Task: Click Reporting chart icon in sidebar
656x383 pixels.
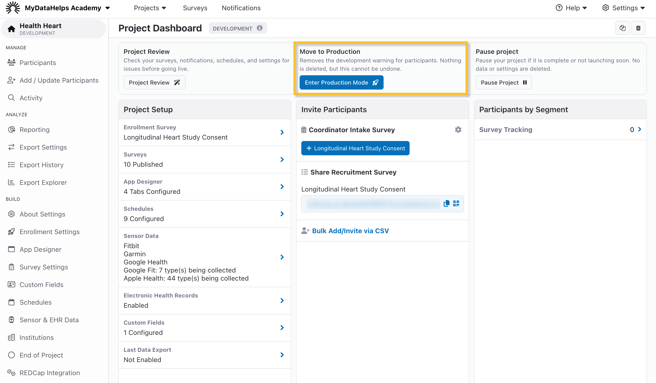Action: 11,130
